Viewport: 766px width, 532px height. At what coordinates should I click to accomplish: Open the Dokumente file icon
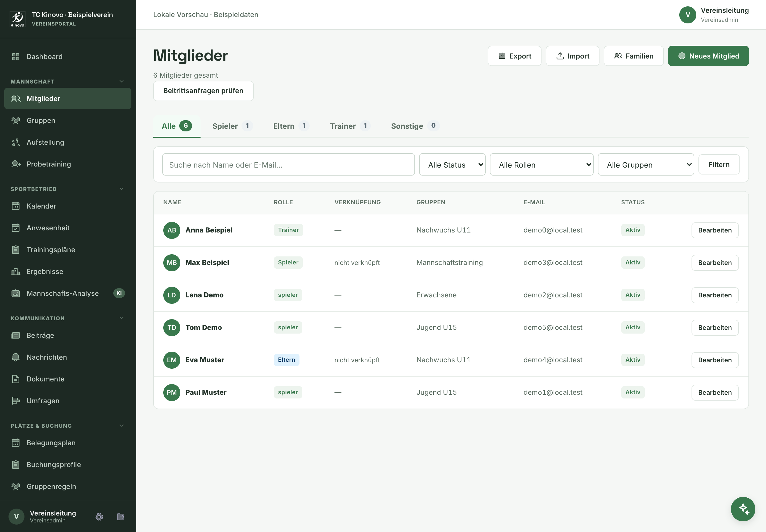16,379
